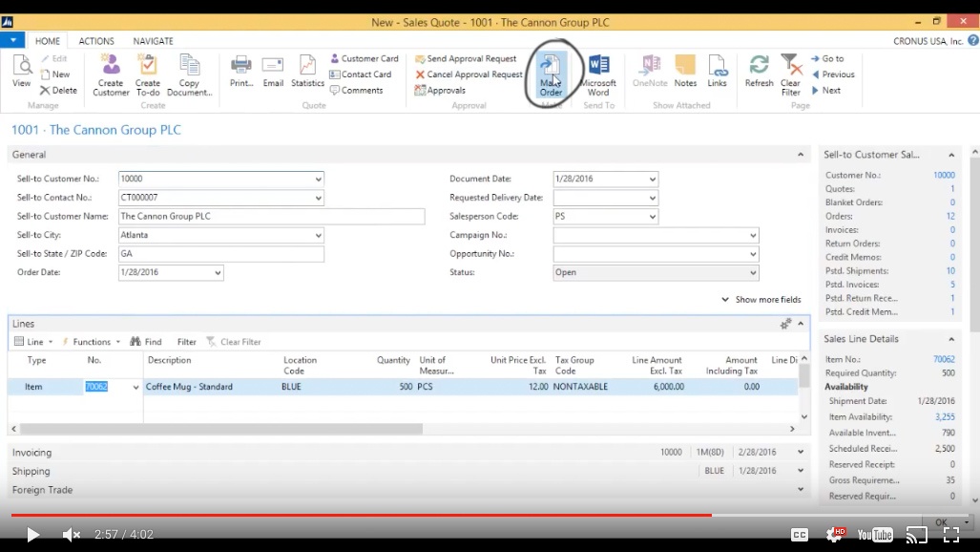Screen dimensions: 980x552
Task: Open Copy Document from the ribbon
Action: [x=189, y=75]
